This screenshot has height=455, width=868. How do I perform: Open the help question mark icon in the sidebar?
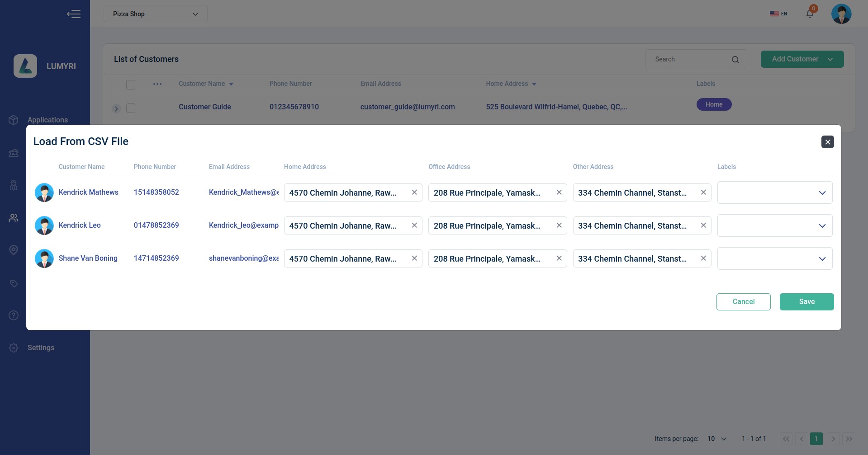(x=14, y=315)
